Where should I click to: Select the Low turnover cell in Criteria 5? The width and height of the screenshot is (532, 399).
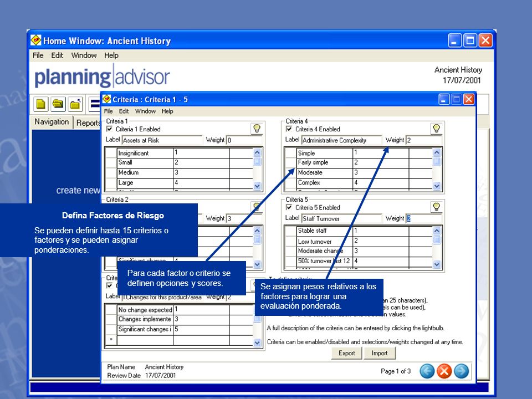pyautogui.click(x=325, y=242)
